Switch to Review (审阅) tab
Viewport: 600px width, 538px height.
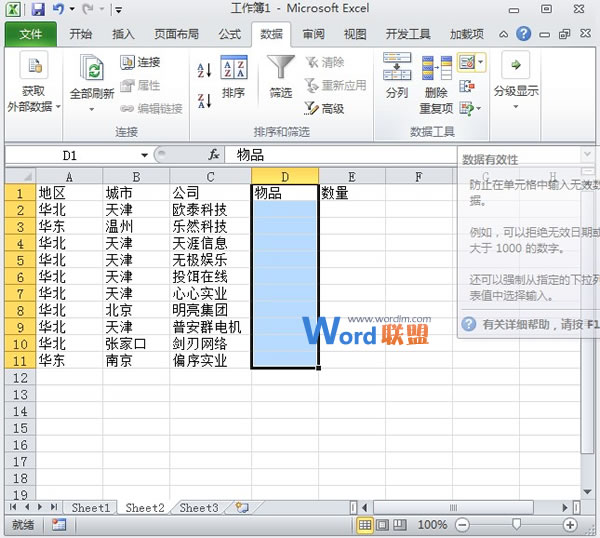click(x=313, y=34)
